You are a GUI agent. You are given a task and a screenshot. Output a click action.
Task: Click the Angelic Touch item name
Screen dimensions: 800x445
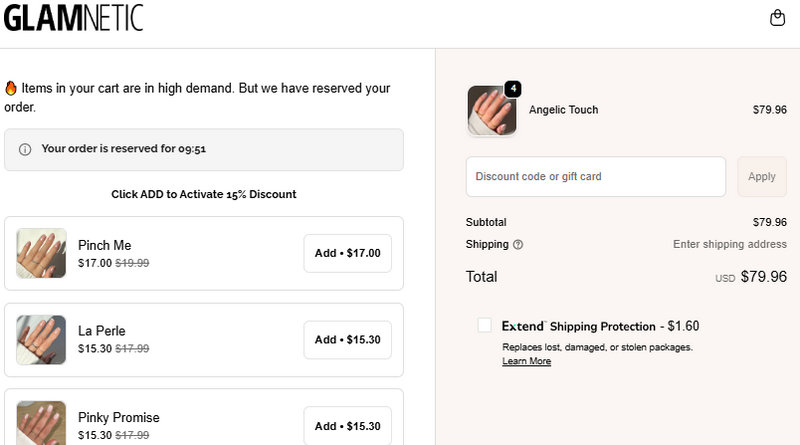click(563, 110)
